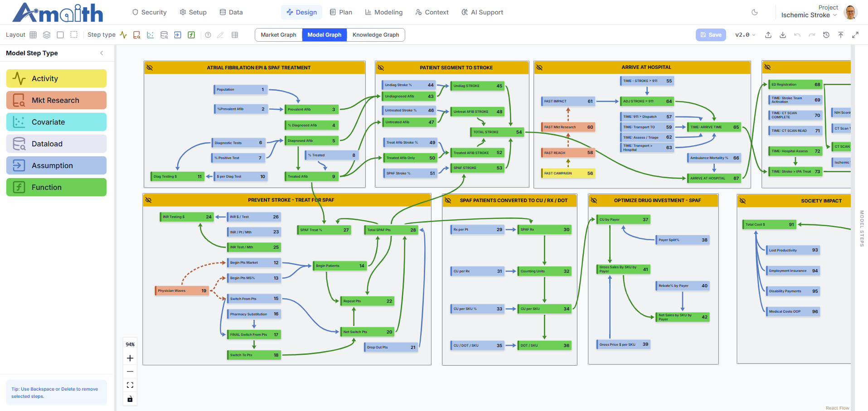
Task: Click the redo arrow icon
Action: point(812,35)
